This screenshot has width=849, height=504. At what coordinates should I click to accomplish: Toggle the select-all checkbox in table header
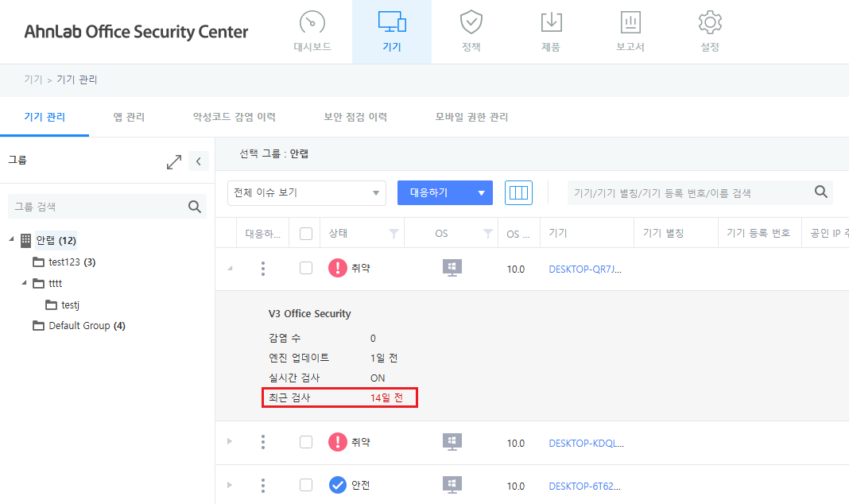306,234
